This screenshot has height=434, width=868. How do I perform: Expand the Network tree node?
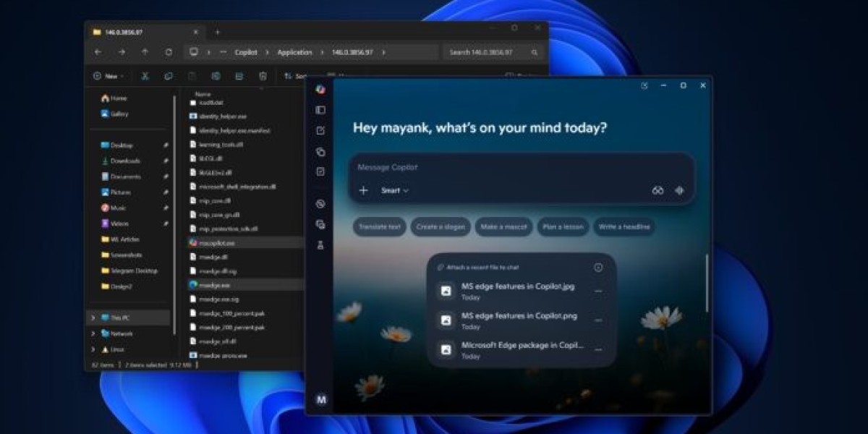click(x=93, y=333)
